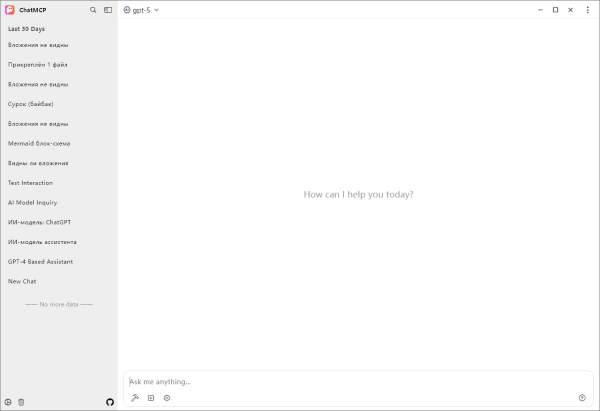
Task: Open the gpt-5 model selector dropdown
Action: [x=141, y=10]
